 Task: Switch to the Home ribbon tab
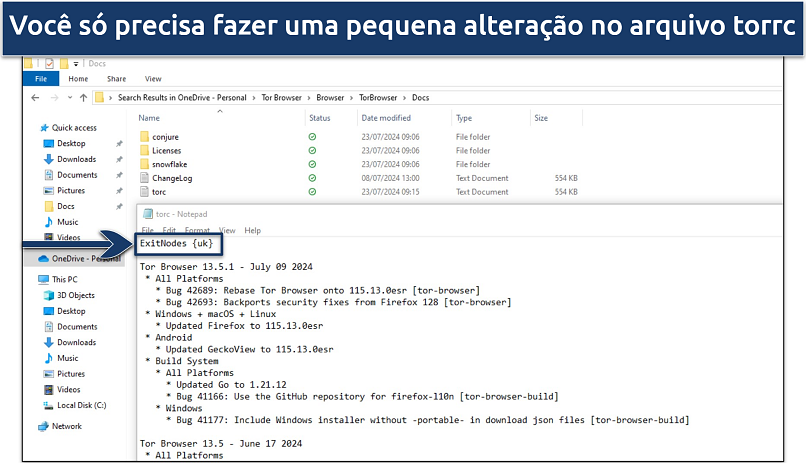[78, 79]
